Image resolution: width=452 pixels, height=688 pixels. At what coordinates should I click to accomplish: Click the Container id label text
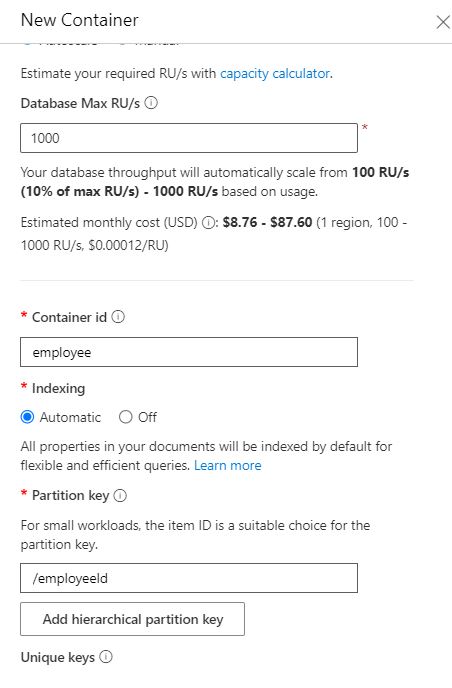point(69,317)
